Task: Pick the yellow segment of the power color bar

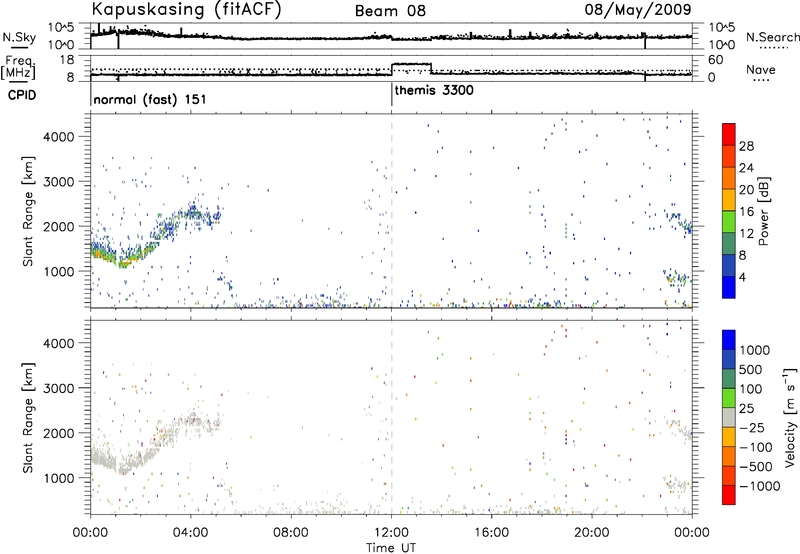Action: pos(729,200)
